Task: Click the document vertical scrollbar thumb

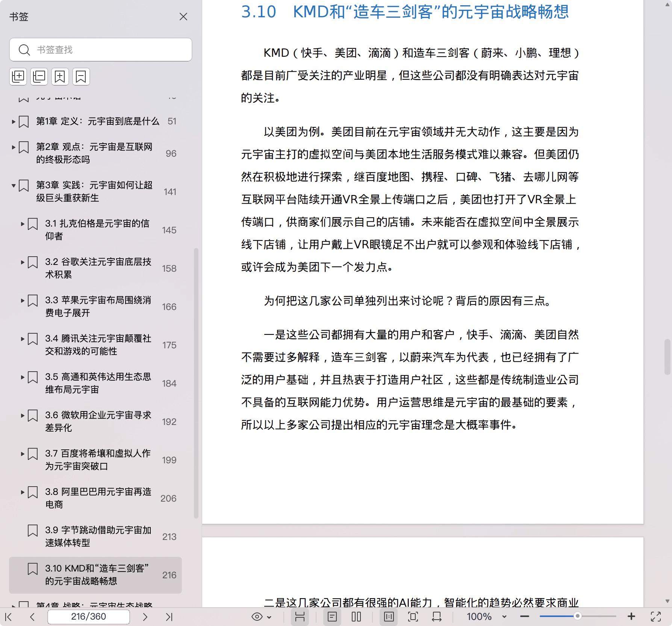Action: (x=667, y=357)
